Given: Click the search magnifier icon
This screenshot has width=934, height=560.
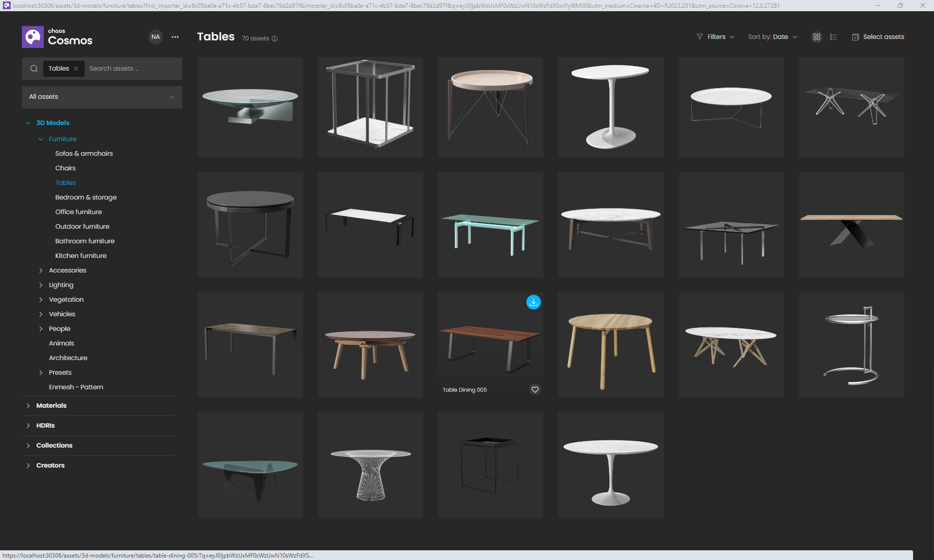Looking at the screenshot, I should coord(34,69).
